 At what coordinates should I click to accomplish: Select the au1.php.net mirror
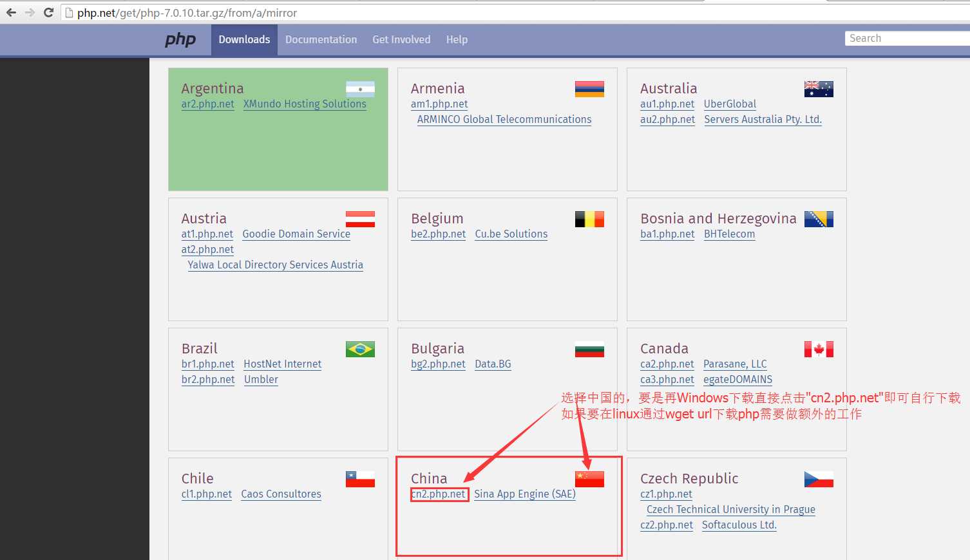point(667,104)
